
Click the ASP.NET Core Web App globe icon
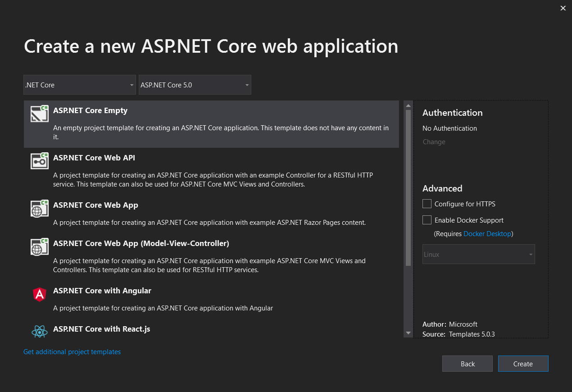(x=40, y=208)
